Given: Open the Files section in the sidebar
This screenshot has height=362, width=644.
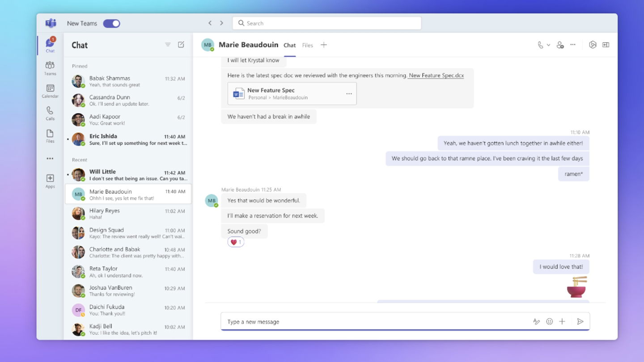Looking at the screenshot, I should tap(50, 136).
